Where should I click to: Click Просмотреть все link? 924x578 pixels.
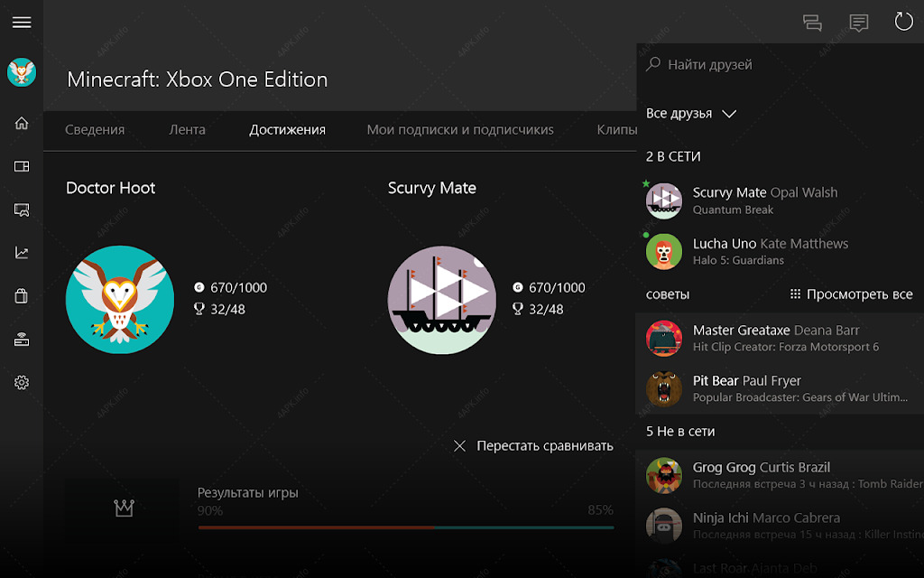click(x=860, y=294)
